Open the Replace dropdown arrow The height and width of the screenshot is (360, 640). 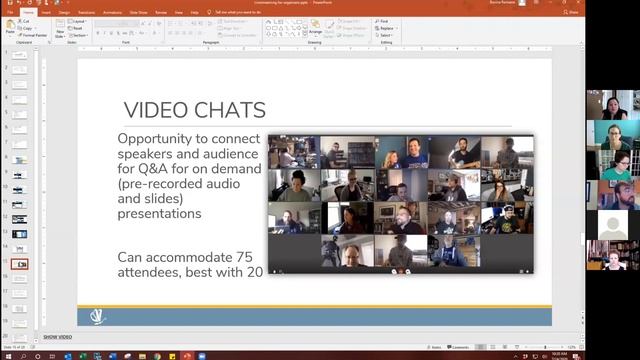coord(396,28)
